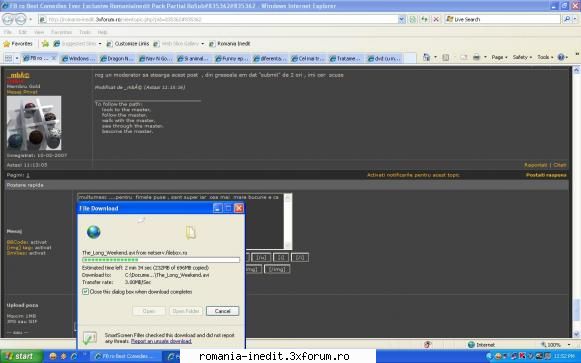
Task: Click 'Report an unsafe download' link
Action: (161, 341)
